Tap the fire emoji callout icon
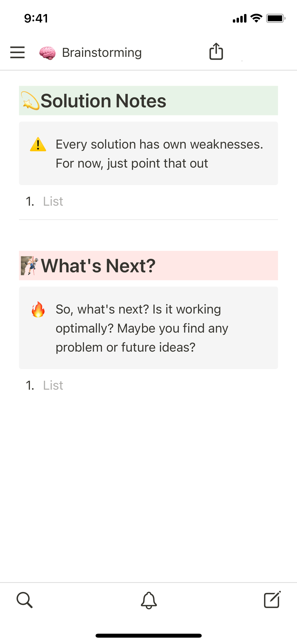297x644 pixels. (38, 309)
